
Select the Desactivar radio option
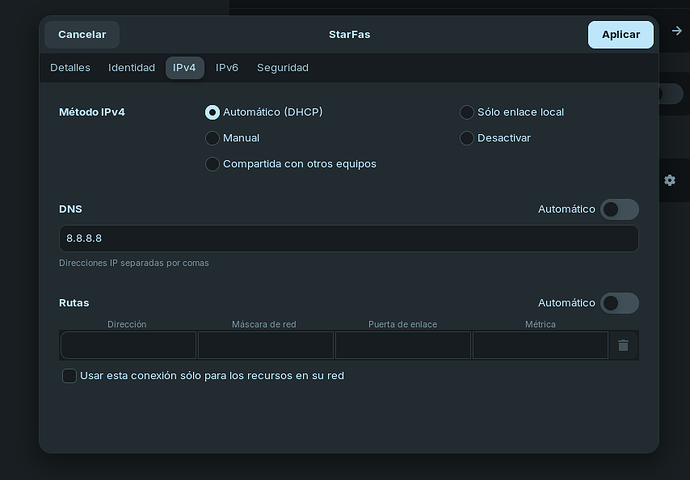(x=467, y=138)
